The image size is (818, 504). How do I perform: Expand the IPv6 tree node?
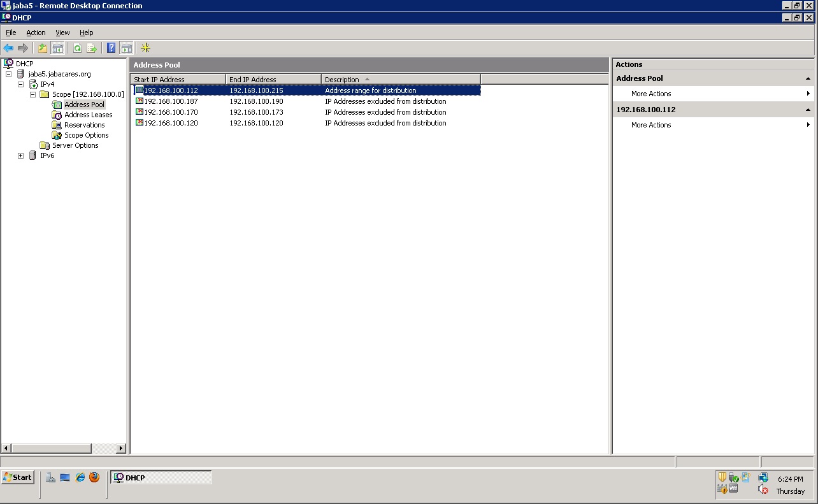[x=21, y=155]
